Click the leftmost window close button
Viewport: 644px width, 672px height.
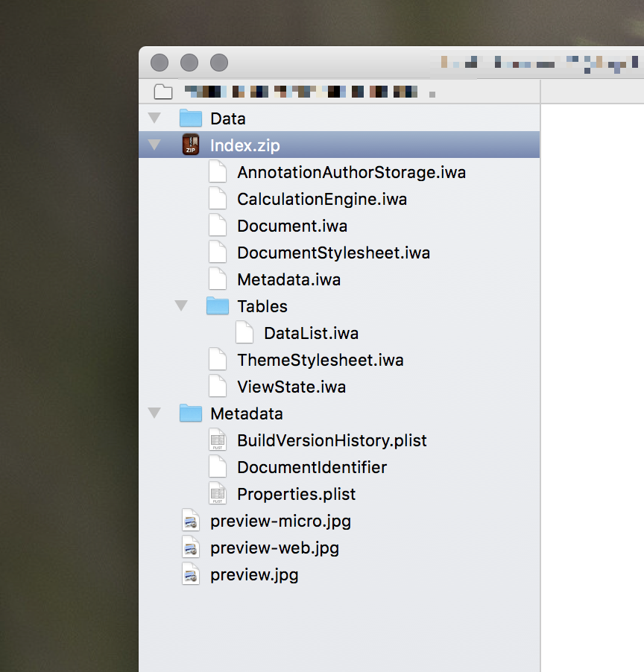tap(160, 63)
